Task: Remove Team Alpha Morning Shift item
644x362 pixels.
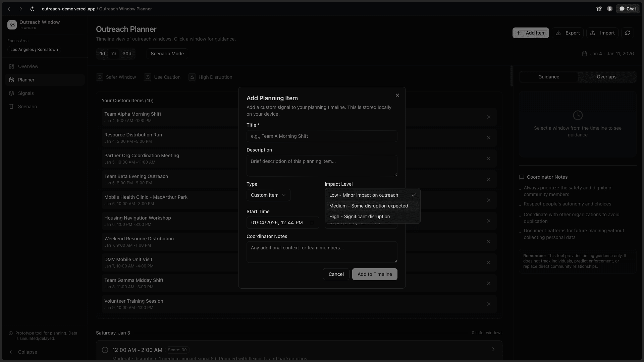Action: [488, 117]
